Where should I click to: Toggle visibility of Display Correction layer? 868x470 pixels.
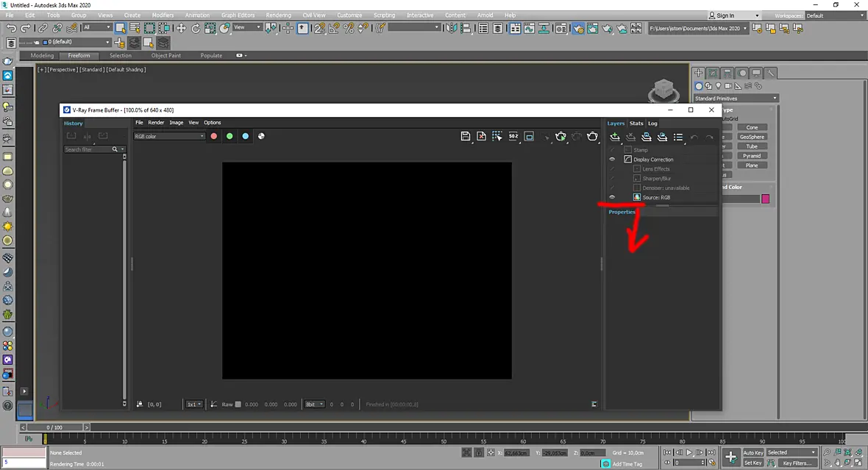click(612, 160)
